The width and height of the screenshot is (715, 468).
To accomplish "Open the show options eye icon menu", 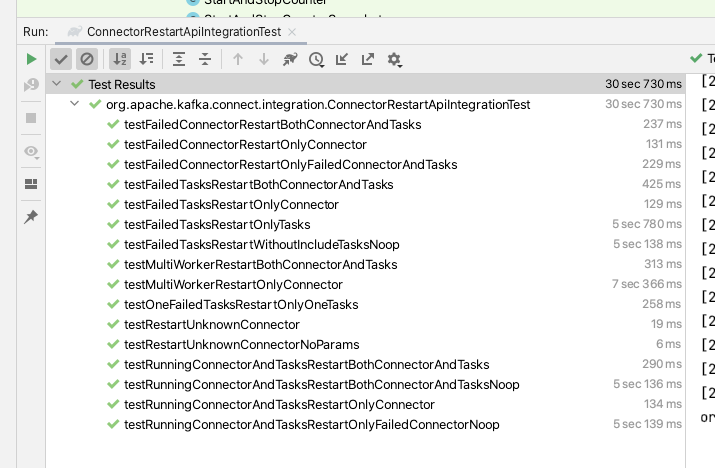I will coord(31,151).
